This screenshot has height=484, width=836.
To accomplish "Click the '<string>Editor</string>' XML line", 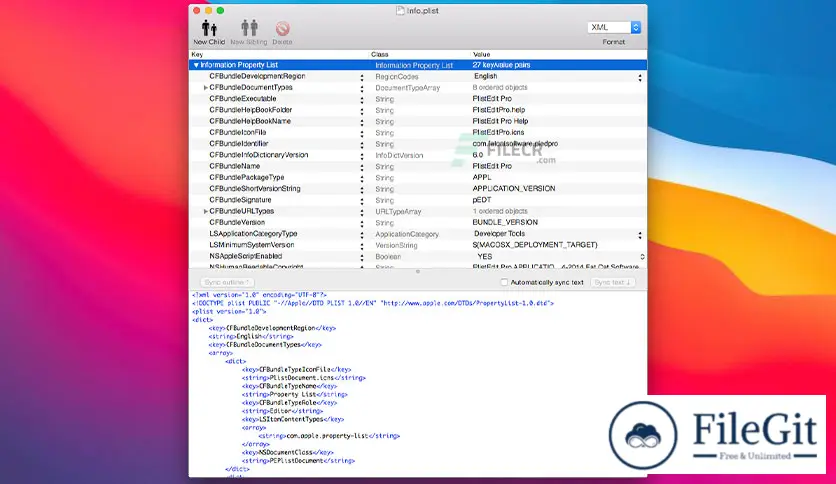I will [x=282, y=411].
